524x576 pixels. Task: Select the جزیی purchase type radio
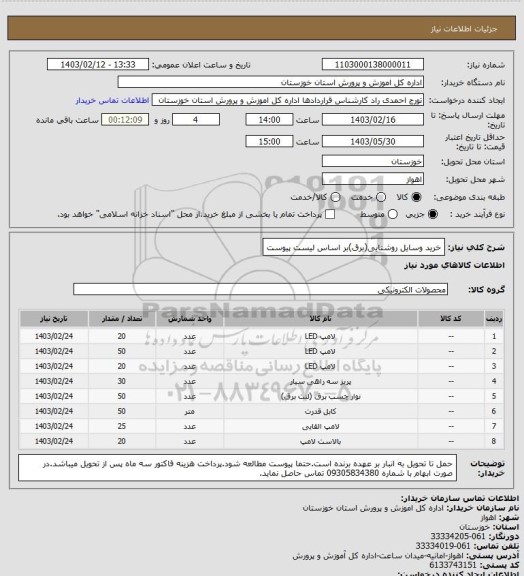pos(433,214)
